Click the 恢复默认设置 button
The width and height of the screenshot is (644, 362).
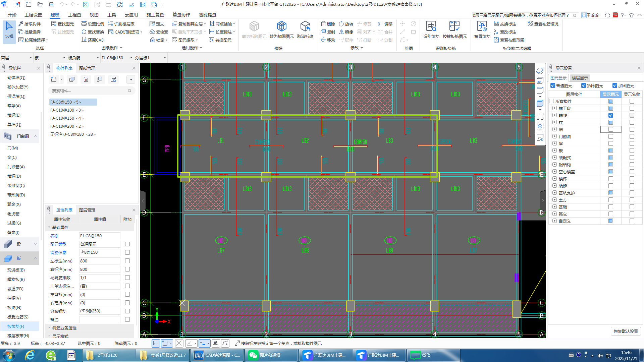point(626,331)
